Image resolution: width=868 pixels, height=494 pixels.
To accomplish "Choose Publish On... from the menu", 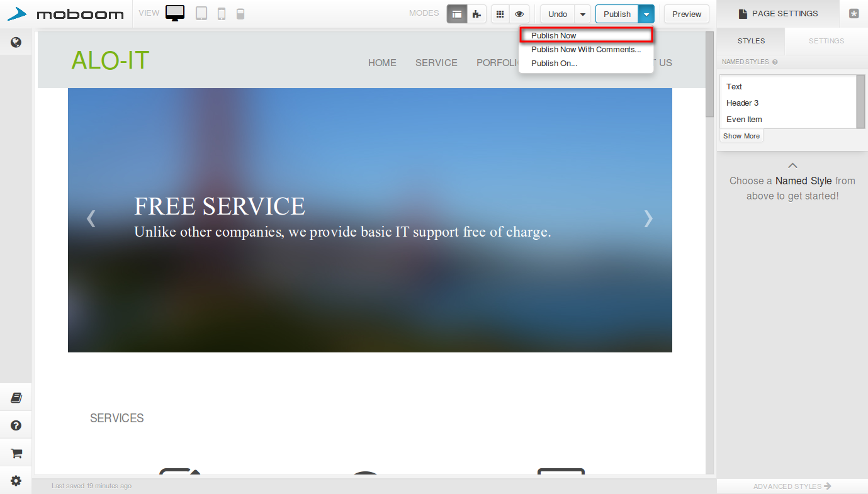I will tap(586, 63).
